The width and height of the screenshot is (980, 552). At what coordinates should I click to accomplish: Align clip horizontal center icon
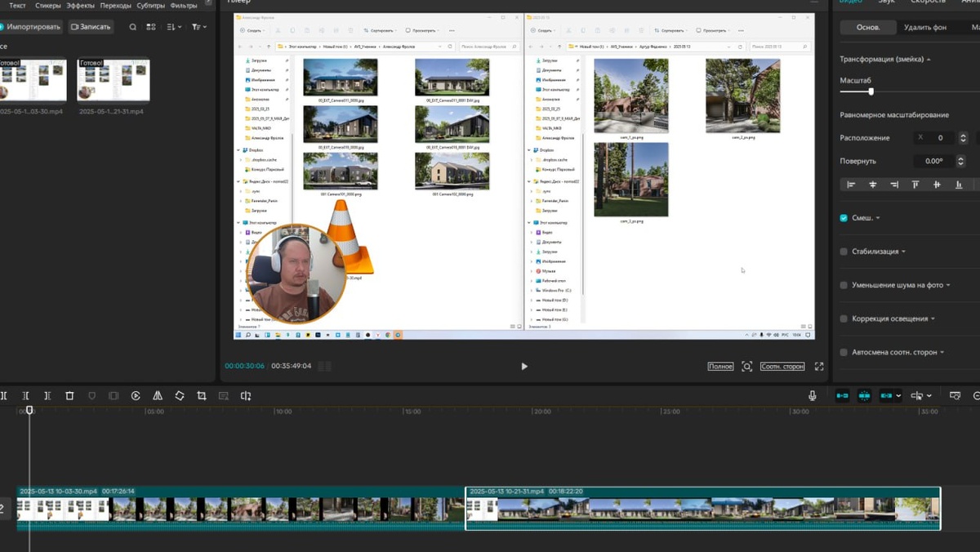click(873, 185)
